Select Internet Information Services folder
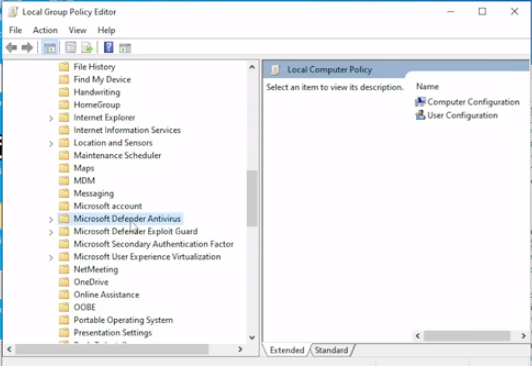 coord(127,130)
